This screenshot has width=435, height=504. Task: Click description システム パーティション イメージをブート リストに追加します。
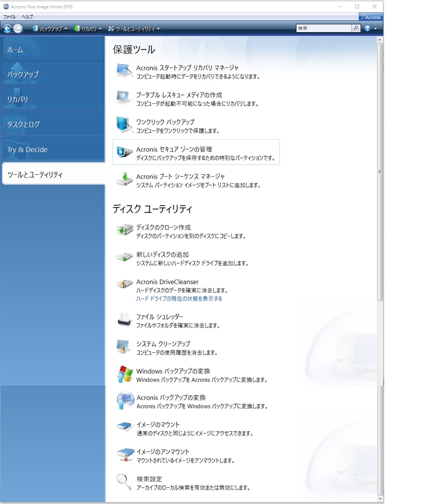[198, 185]
